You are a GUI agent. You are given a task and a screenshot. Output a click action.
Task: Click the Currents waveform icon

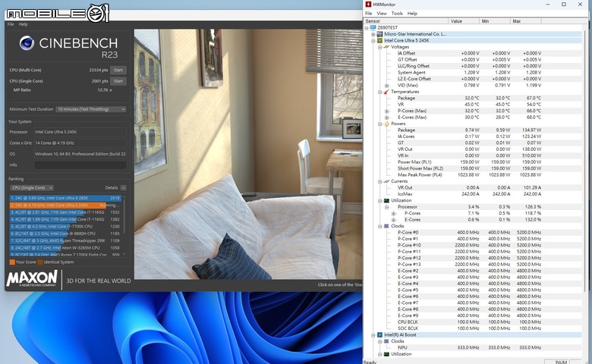point(386,181)
